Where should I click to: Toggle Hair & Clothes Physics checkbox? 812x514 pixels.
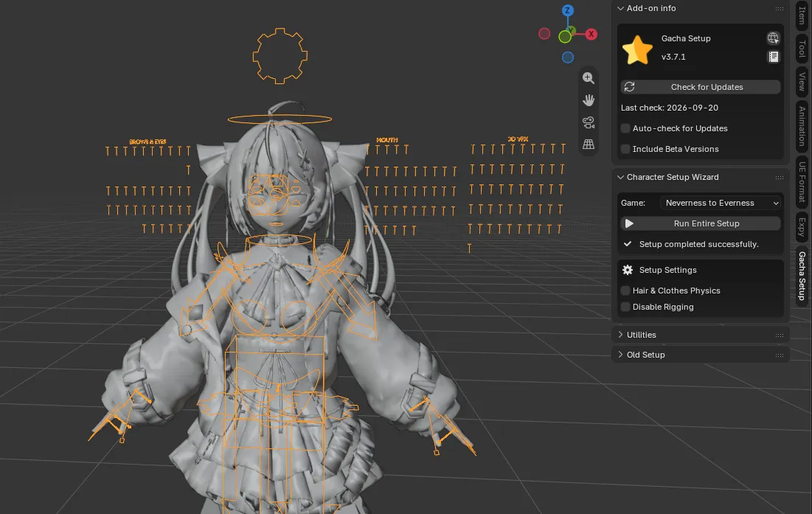(625, 291)
